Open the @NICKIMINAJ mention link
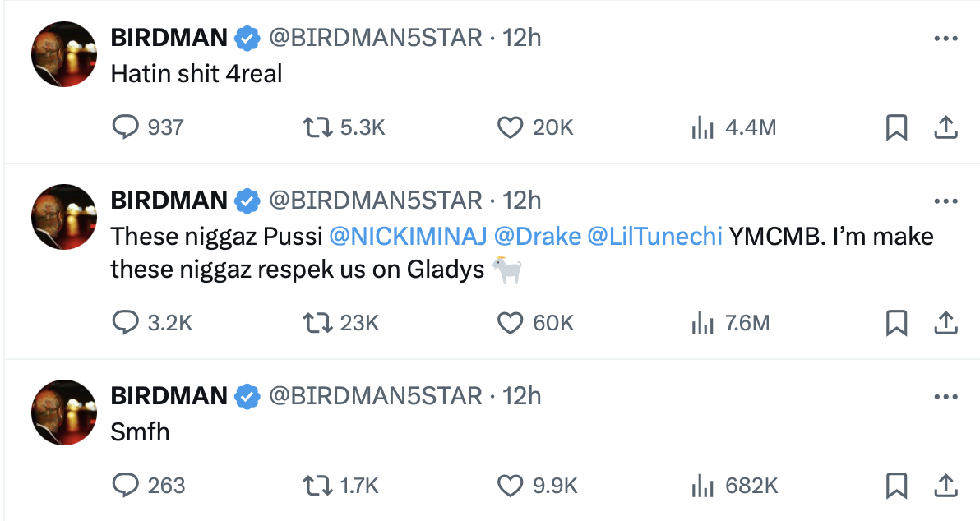The height and width of the screenshot is (521, 980). tap(408, 236)
